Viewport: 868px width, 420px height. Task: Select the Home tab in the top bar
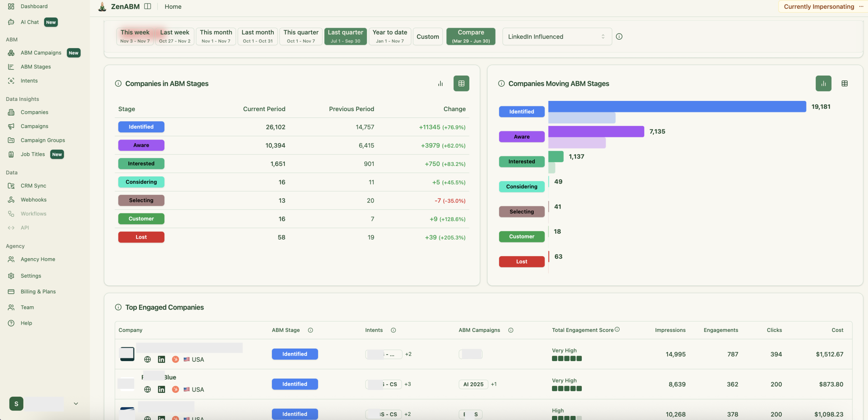pos(173,6)
